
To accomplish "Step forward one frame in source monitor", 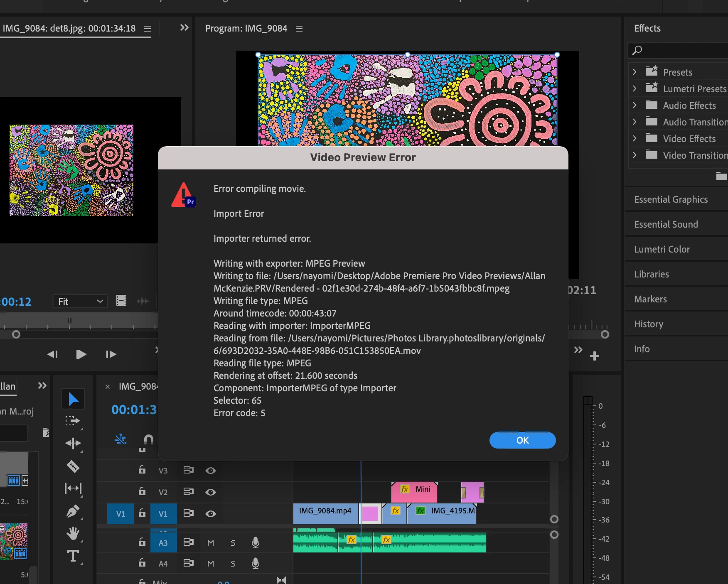I will [111, 354].
